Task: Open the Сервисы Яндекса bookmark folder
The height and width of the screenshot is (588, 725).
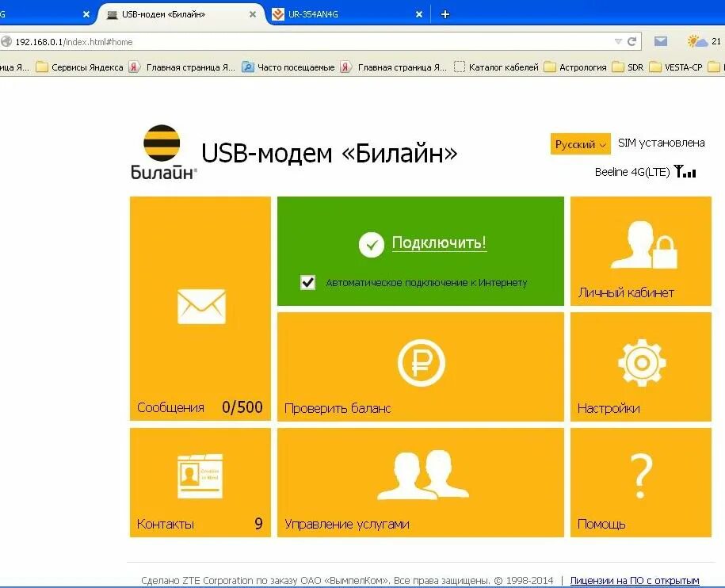Action: tap(80, 67)
